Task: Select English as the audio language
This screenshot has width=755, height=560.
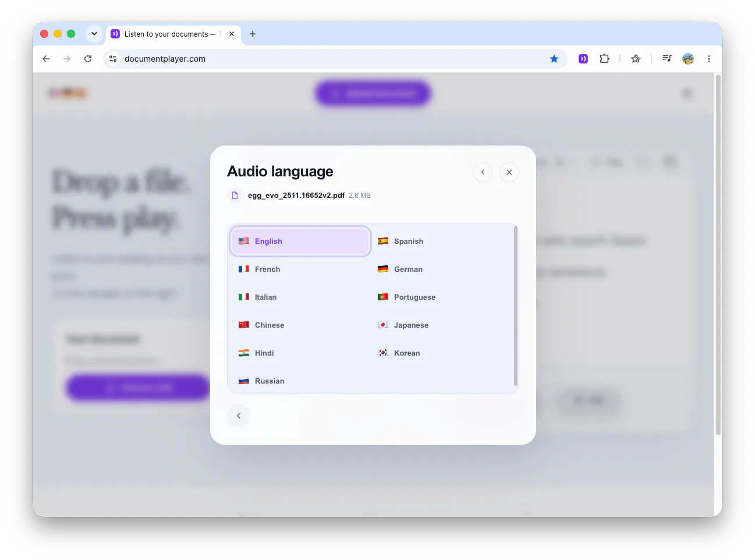Action: [x=300, y=241]
